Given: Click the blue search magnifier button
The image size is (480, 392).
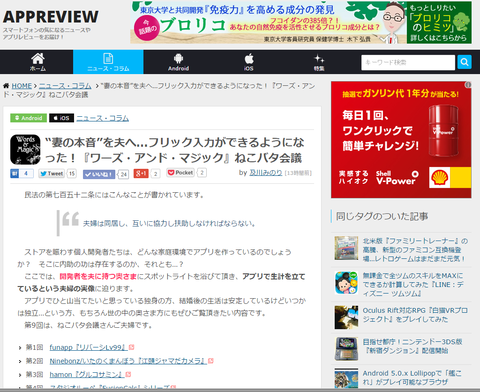Looking at the screenshot, I should tap(464, 62).
